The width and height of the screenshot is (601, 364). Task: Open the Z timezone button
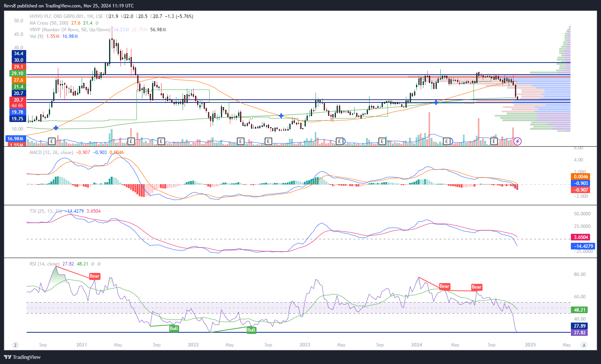point(15,345)
